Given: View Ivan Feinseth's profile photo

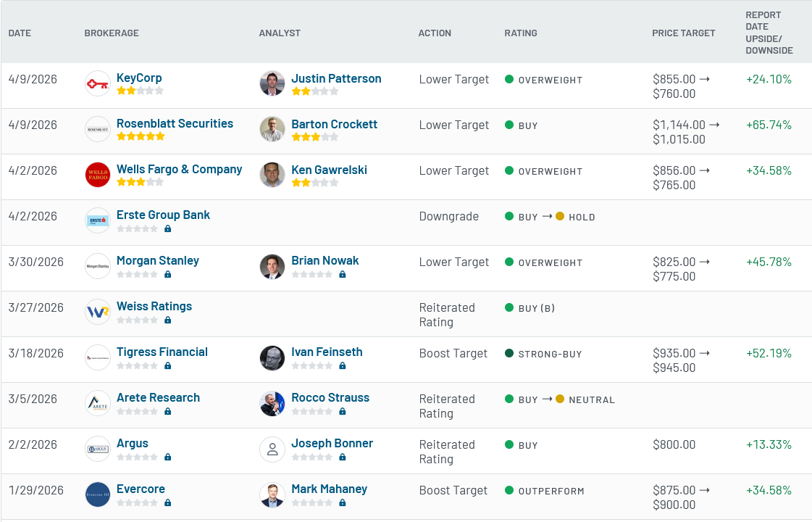Looking at the screenshot, I should click(x=272, y=357).
